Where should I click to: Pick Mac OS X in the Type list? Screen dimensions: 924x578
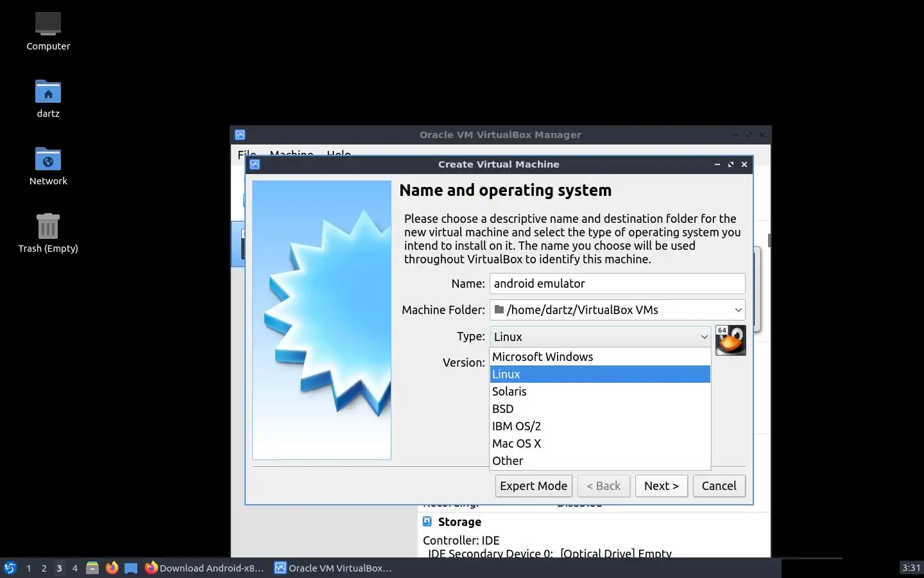[600, 443]
